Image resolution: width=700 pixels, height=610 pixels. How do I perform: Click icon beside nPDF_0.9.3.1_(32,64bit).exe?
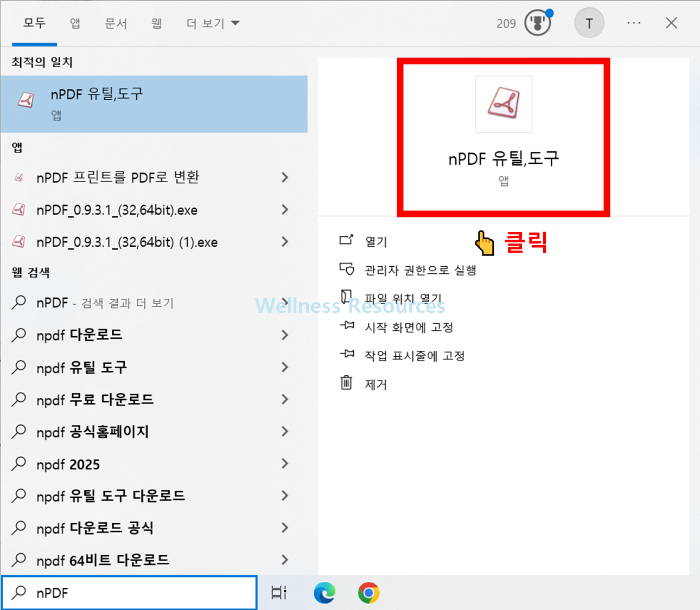(x=19, y=209)
